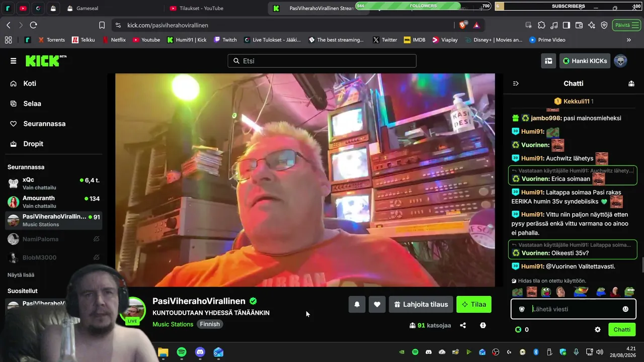Open the emoji picker in chat input

click(625, 309)
